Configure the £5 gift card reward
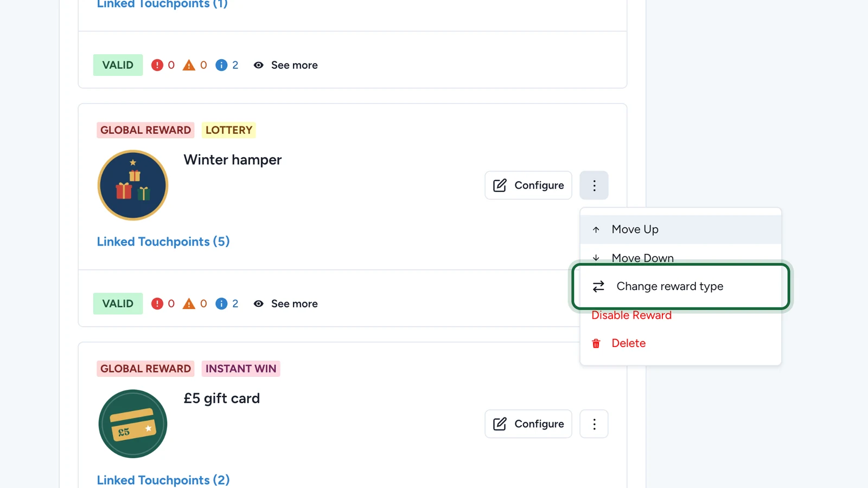 528,424
